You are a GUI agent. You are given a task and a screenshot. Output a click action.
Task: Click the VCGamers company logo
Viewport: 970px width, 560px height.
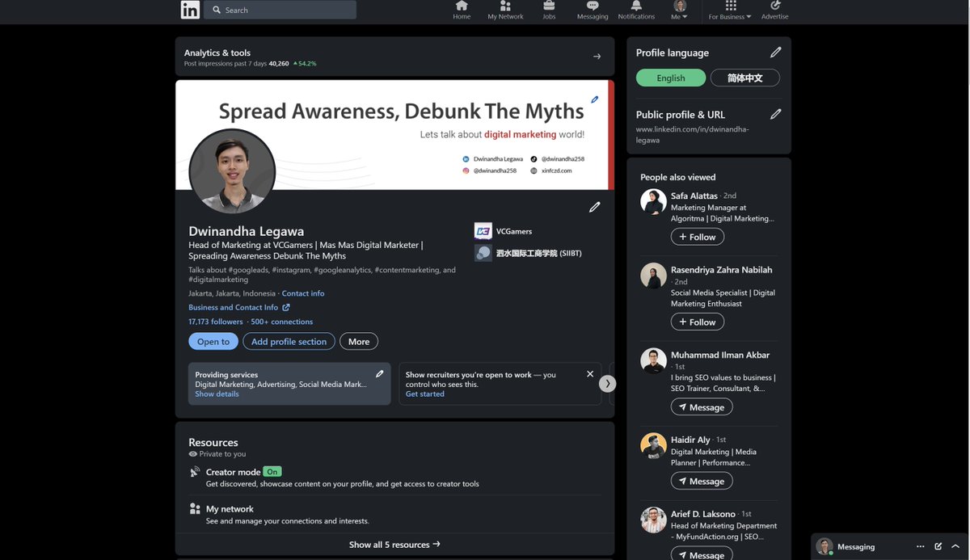pos(483,231)
